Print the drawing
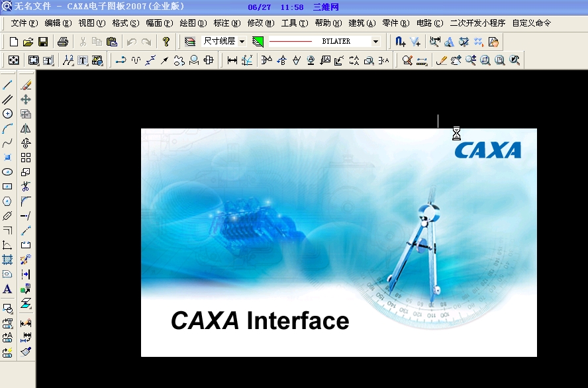The image size is (588, 388). tap(63, 42)
